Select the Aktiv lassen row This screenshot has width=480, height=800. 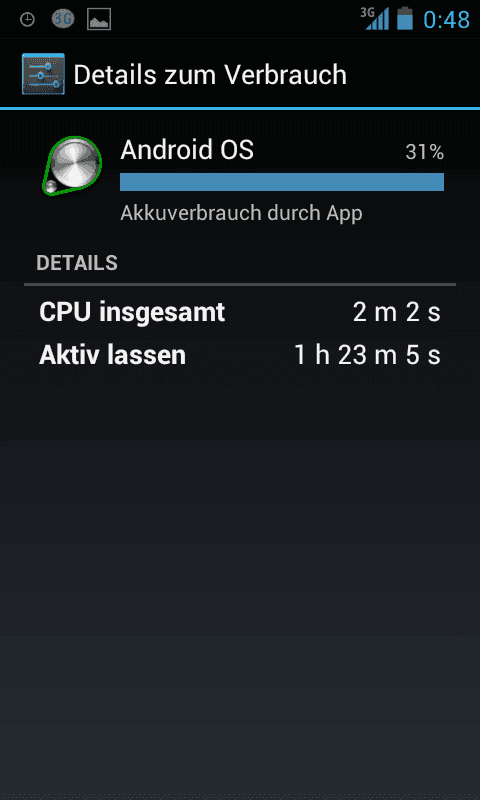pos(240,355)
